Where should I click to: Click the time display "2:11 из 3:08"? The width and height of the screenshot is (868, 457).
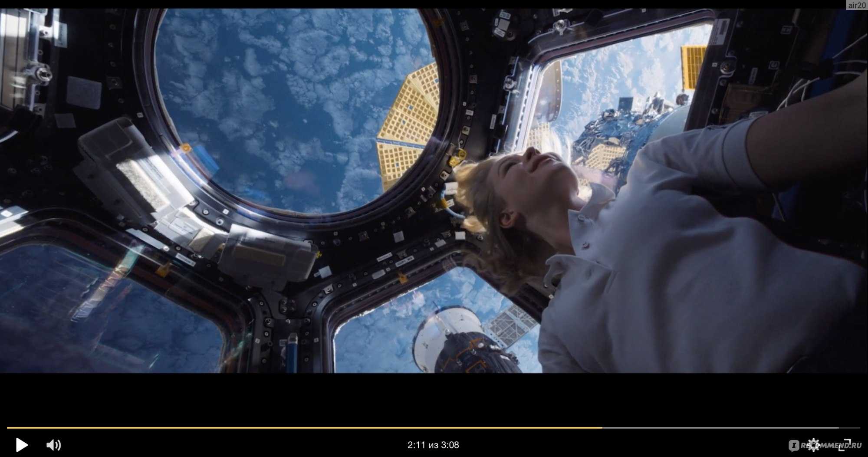pyautogui.click(x=433, y=445)
